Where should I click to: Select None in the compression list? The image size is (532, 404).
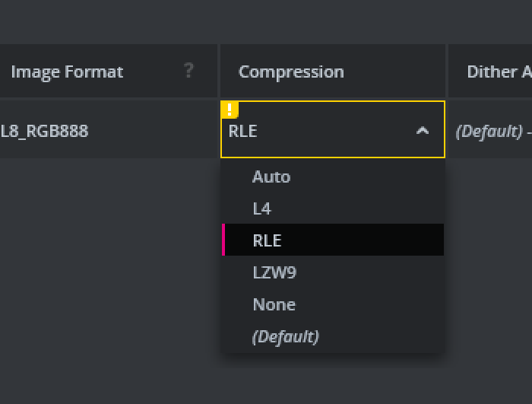coord(274,304)
